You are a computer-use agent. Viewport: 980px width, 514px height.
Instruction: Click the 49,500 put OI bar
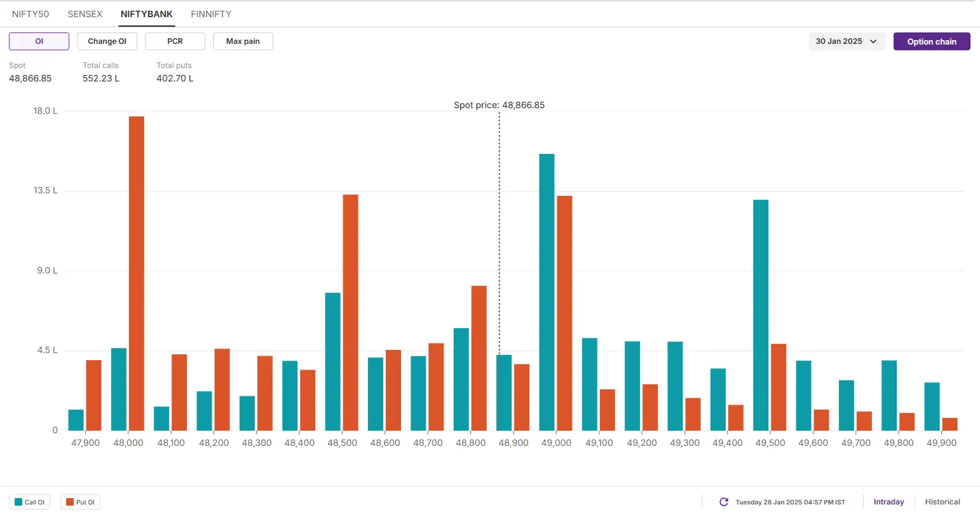pyautogui.click(x=779, y=387)
